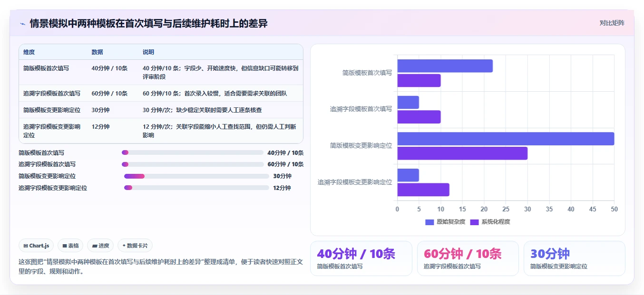Click the blue bar for 简版模板变更影响定位

tap(506, 139)
